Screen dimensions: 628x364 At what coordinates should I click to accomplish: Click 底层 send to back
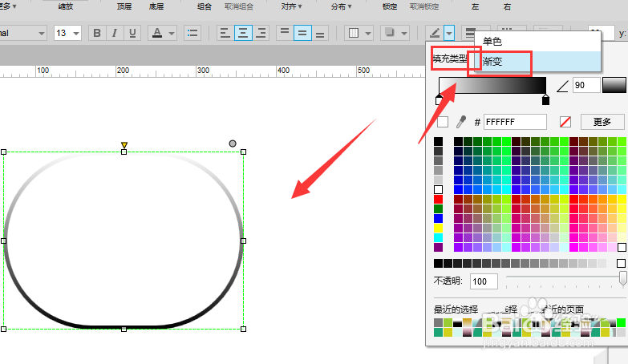156,6
